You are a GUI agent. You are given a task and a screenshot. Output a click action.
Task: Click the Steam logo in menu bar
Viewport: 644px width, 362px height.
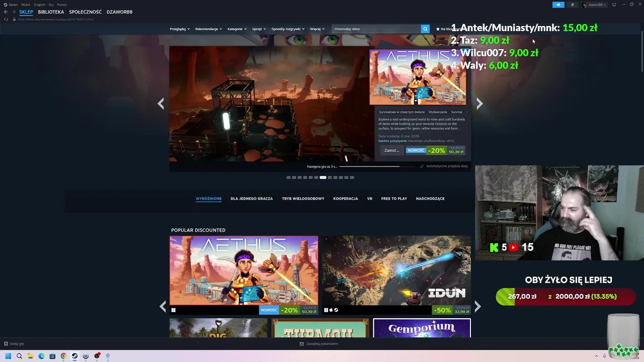click(x=6, y=5)
